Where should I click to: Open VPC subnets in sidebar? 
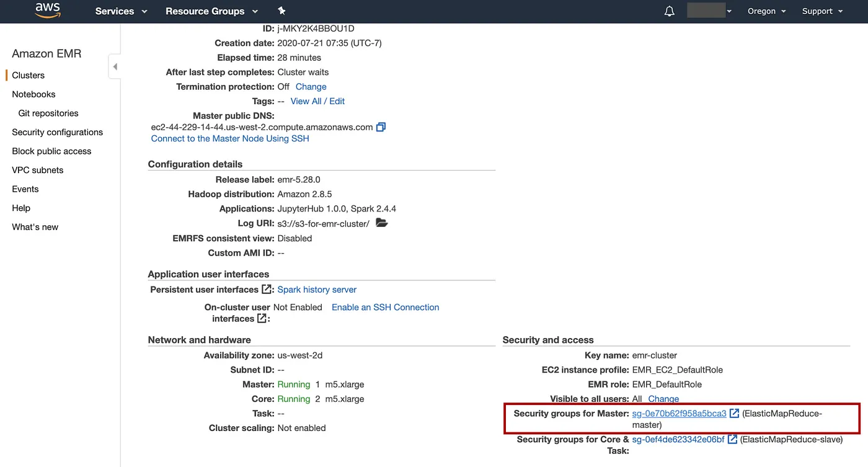coord(38,170)
